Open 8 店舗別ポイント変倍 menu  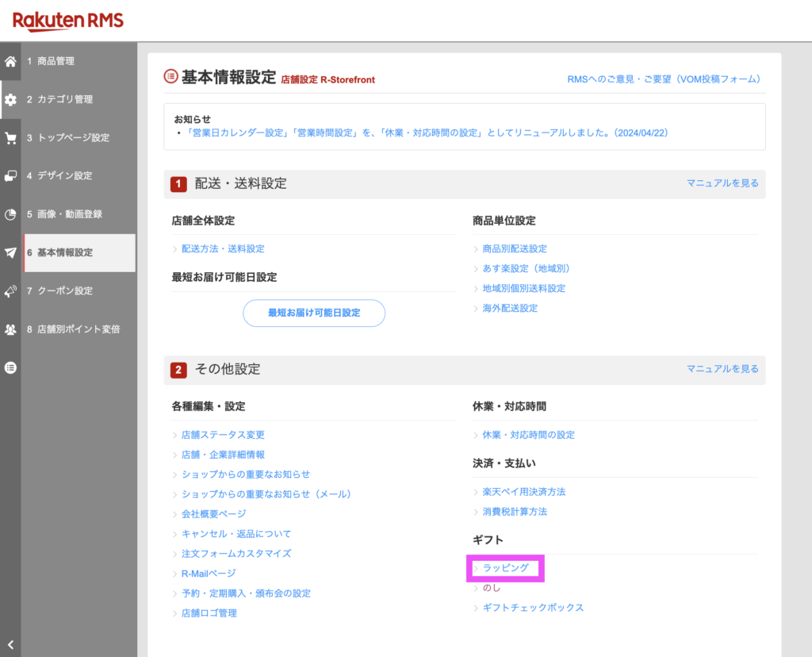pyautogui.click(x=79, y=329)
